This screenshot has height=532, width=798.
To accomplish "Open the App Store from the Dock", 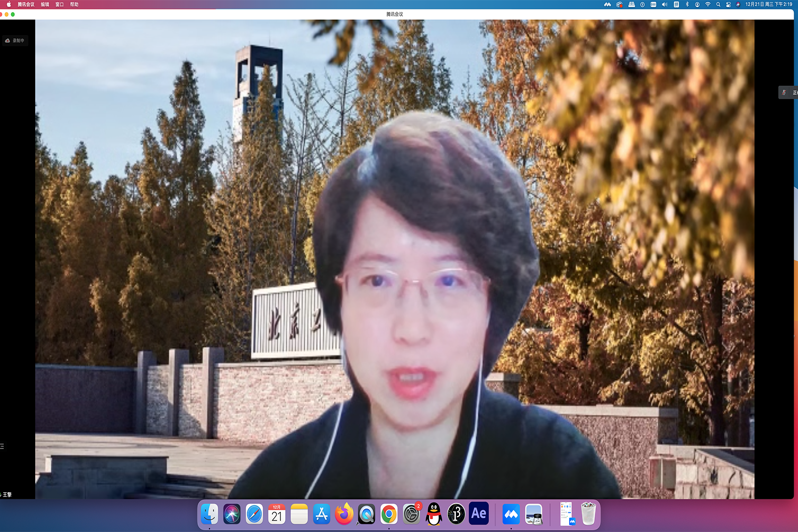I will click(321, 514).
